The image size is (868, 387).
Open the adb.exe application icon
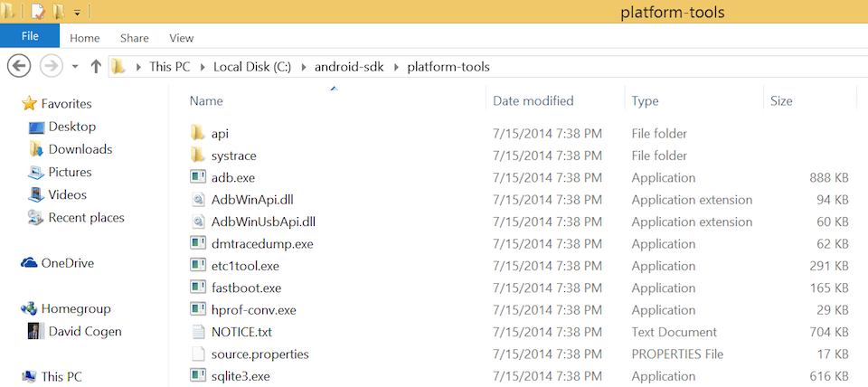pyautogui.click(x=198, y=178)
